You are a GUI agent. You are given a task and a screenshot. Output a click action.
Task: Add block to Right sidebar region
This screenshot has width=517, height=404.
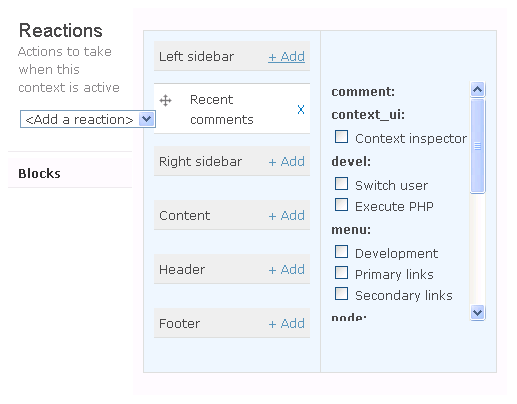286,161
